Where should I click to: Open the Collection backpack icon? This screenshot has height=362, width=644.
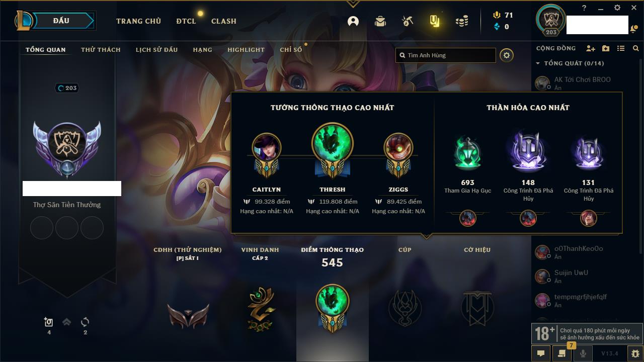pyautogui.click(x=380, y=21)
